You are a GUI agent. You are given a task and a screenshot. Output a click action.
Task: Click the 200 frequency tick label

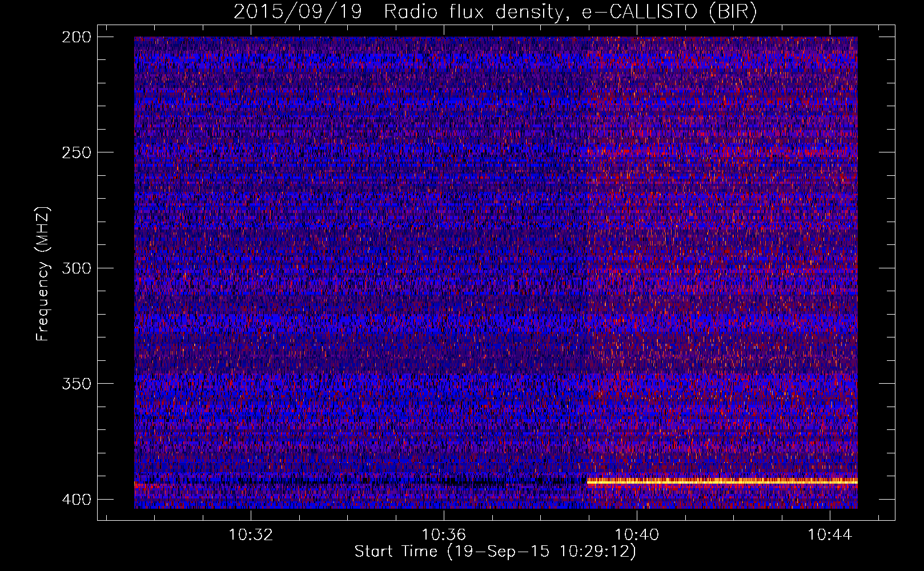pos(76,37)
